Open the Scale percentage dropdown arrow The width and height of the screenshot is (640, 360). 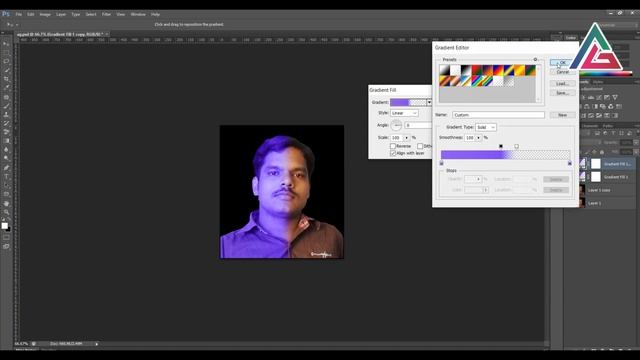(407, 138)
